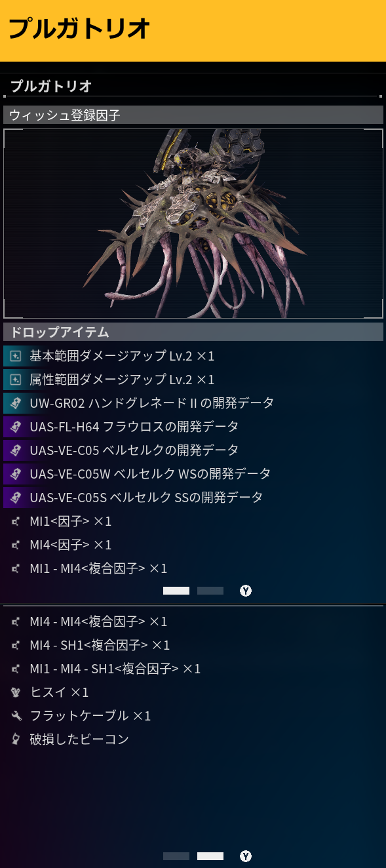Select first page indicator in bottom pager
Image resolution: width=386 pixels, height=868 pixels.
coord(176,856)
